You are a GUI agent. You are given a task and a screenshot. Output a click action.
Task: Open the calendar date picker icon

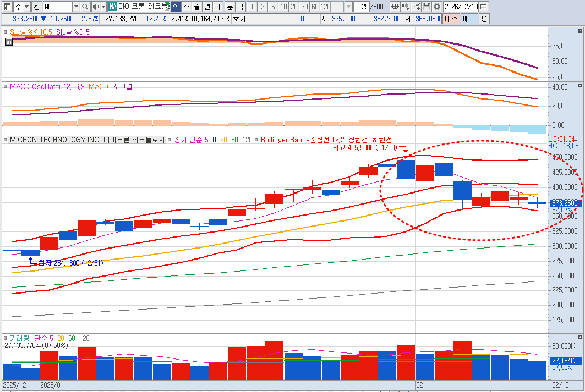tap(483, 7)
